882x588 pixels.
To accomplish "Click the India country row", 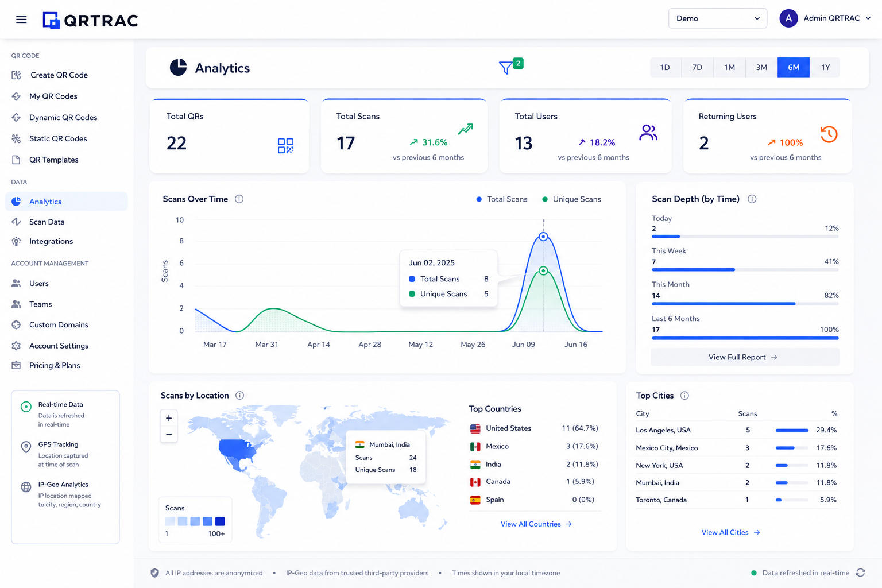I will coord(535,465).
